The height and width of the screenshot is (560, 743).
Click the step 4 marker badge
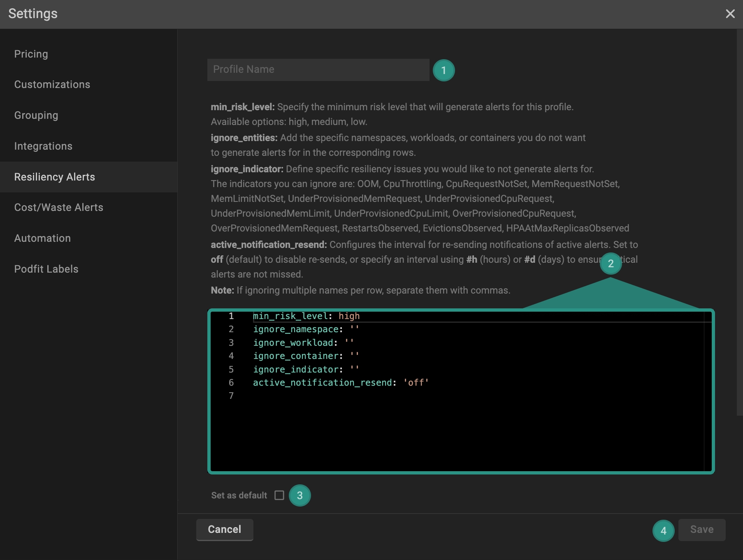pyautogui.click(x=663, y=531)
